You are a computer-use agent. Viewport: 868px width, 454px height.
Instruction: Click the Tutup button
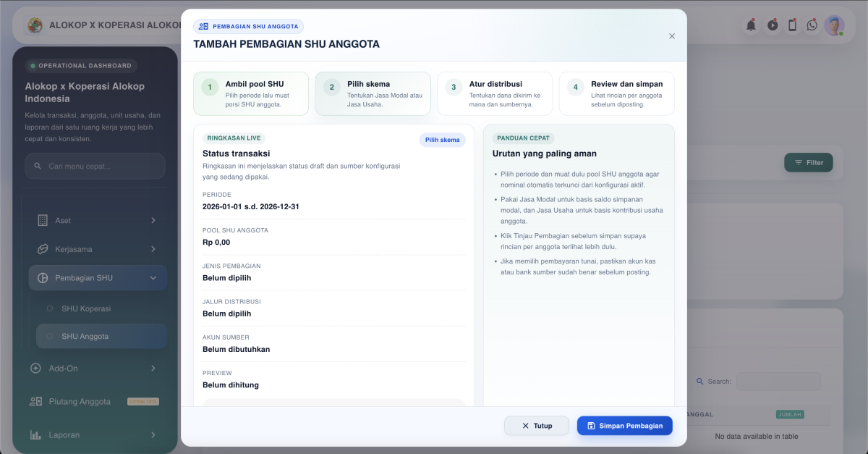(537, 426)
